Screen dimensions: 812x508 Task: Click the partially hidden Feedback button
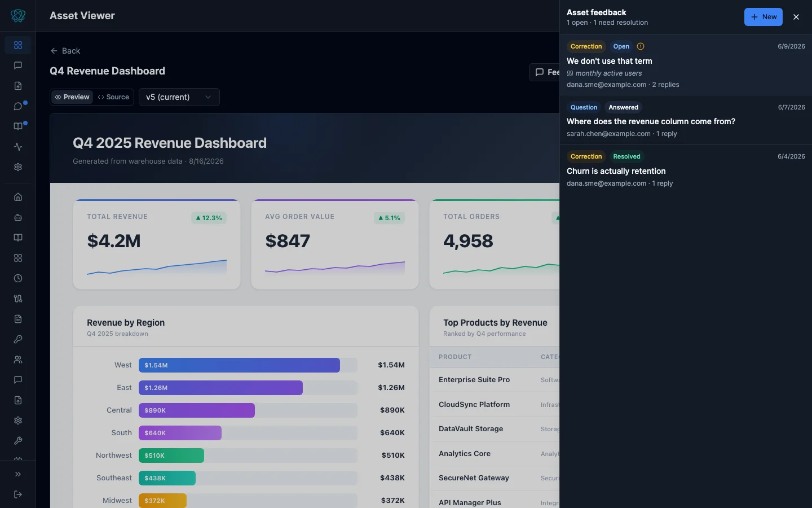coord(545,72)
